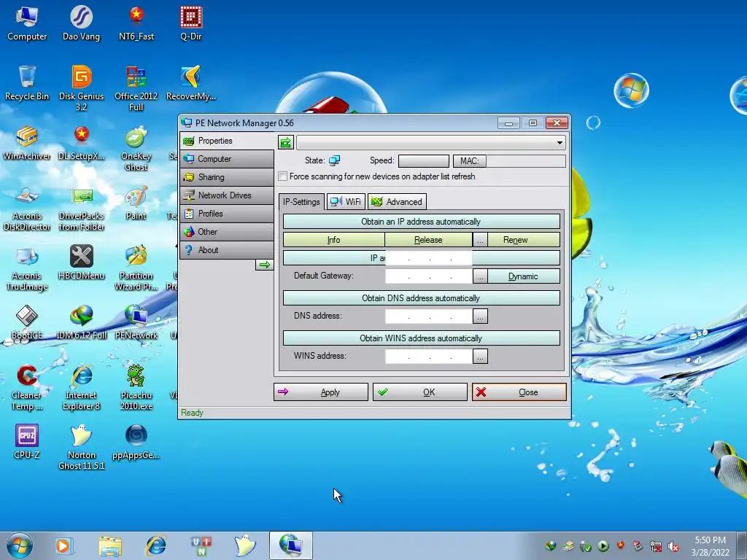Image resolution: width=747 pixels, height=560 pixels.
Task: Open the About section
Action: click(227, 250)
